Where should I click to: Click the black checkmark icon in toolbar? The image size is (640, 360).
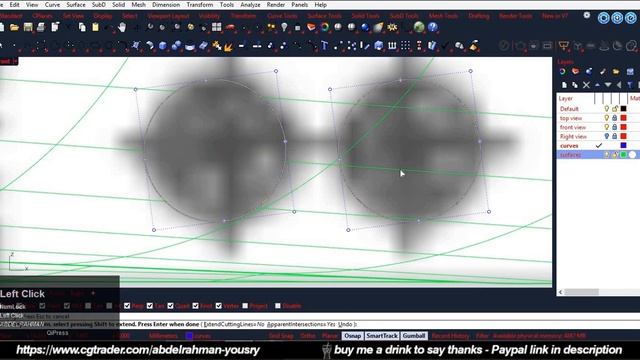tap(445, 46)
